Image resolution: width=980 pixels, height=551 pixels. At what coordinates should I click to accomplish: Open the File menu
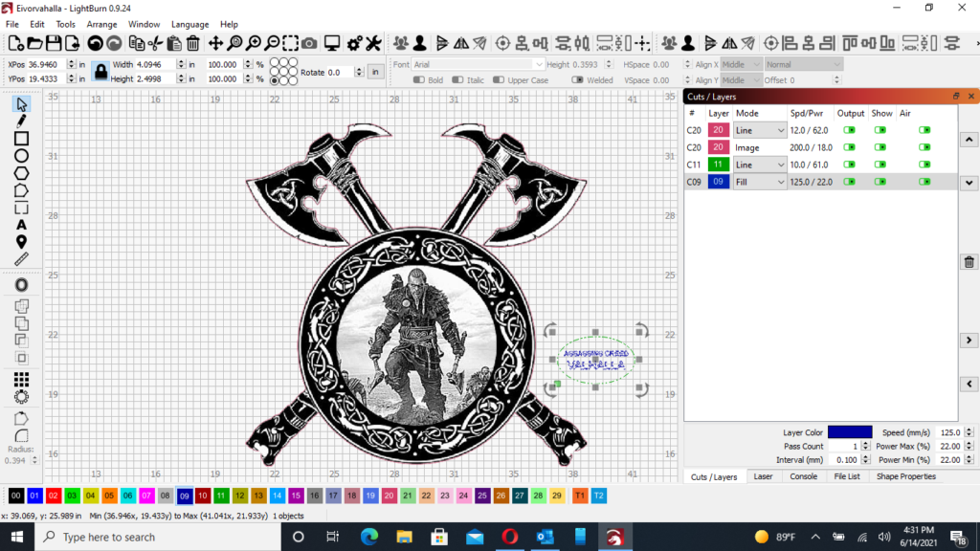pos(12,24)
